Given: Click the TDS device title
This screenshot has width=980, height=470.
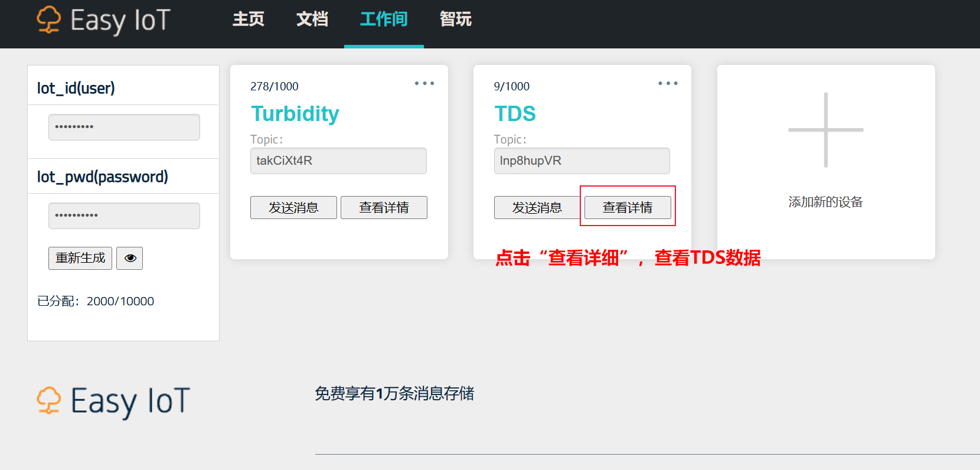Looking at the screenshot, I should tap(515, 113).
